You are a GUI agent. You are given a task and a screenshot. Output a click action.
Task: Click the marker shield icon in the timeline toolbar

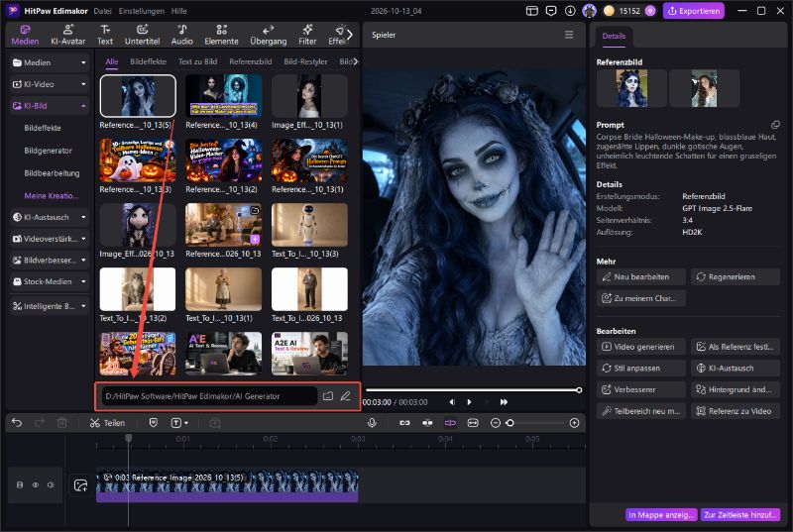coord(154,423)
